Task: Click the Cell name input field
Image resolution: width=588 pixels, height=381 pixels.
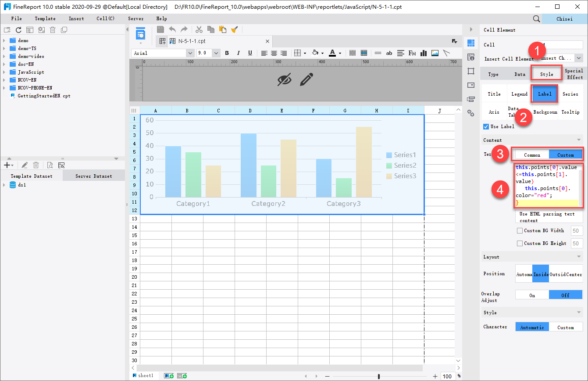Action: point(560,45)
